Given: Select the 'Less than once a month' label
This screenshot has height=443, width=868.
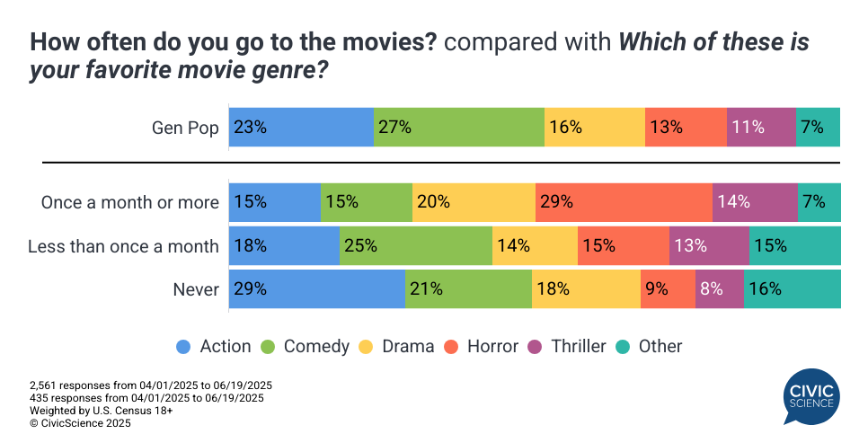Looking at the screenshot, I should pyautogui.click(x=124, y=246).
